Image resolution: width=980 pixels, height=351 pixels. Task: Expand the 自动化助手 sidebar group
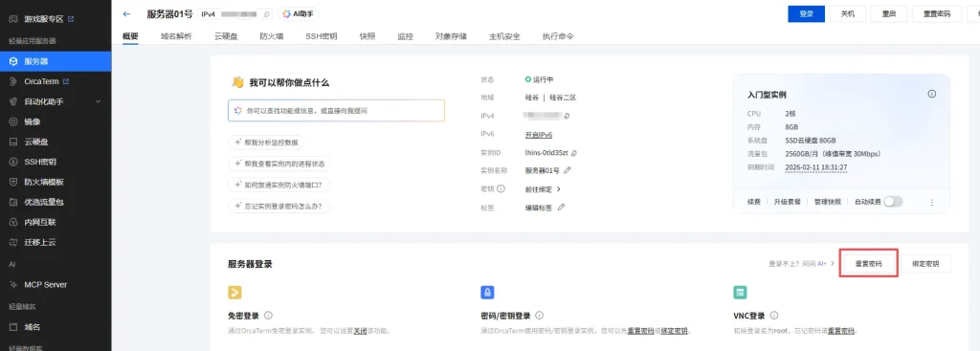[56, 101]
